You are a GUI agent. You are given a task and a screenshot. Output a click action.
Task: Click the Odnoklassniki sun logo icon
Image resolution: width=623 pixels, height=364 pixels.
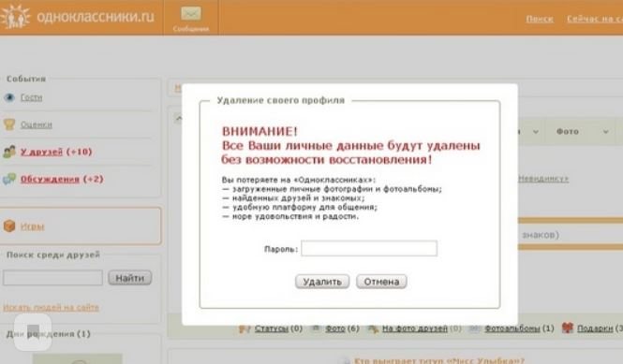pyautogui.click(x=16, y=17)
